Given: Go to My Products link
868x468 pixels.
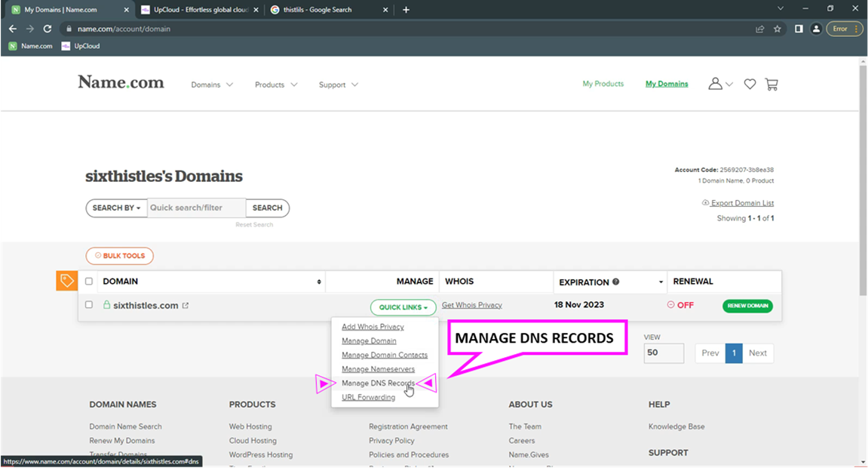Looking at the screenshot, I should pos(603,84).
